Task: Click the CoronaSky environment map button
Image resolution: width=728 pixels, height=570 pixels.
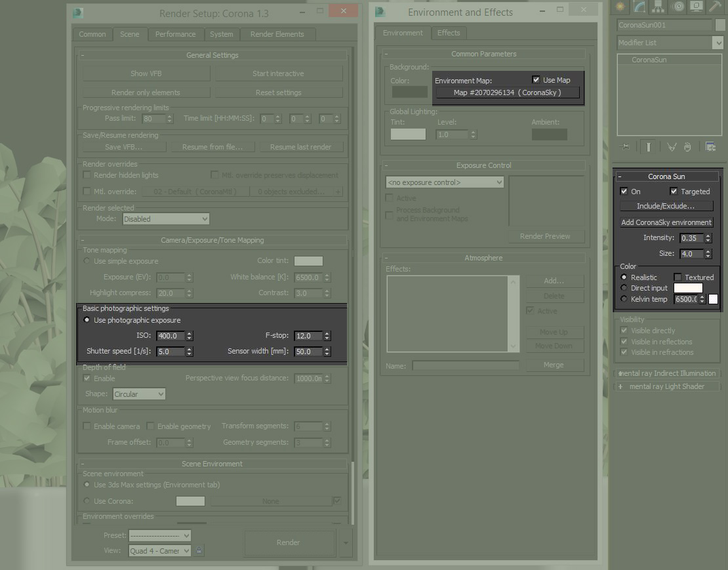Action: point(507,92)
